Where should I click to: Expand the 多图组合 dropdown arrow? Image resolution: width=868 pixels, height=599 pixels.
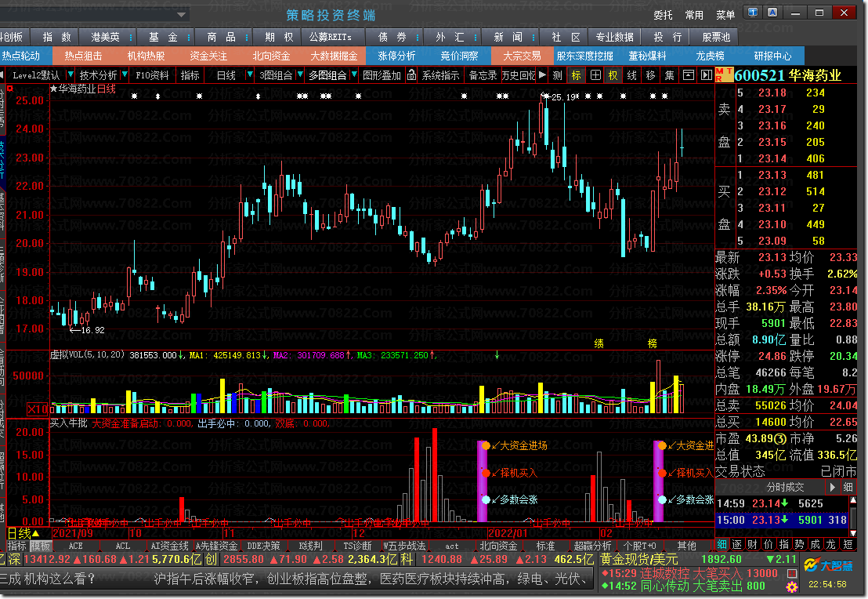coord(354,74)
